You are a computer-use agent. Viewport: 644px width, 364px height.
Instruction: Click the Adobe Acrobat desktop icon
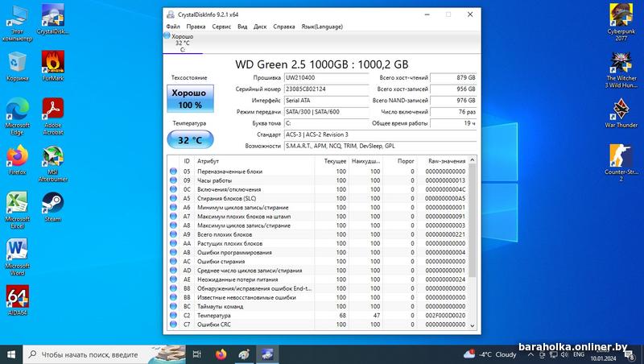(52, 116)
